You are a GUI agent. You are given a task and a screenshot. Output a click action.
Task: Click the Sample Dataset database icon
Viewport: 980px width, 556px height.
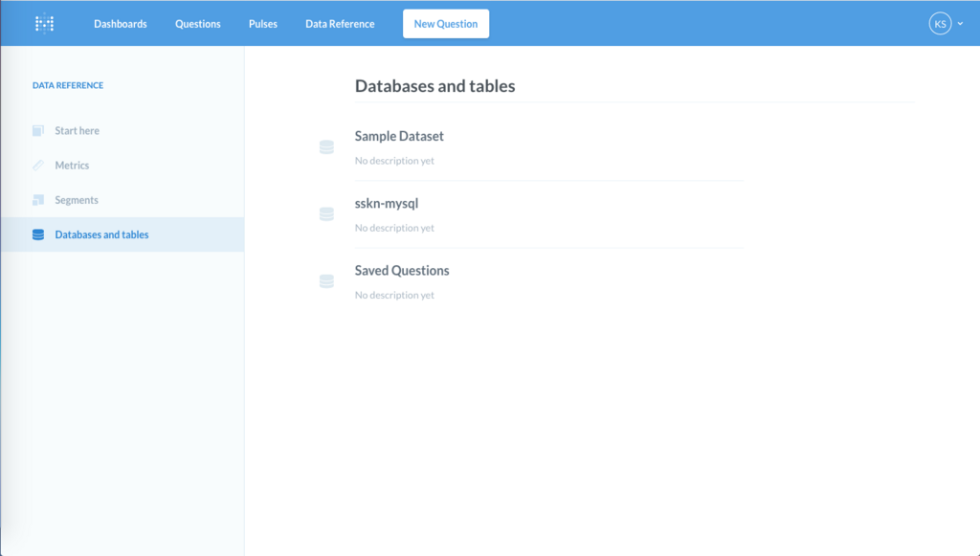(327, 147)
